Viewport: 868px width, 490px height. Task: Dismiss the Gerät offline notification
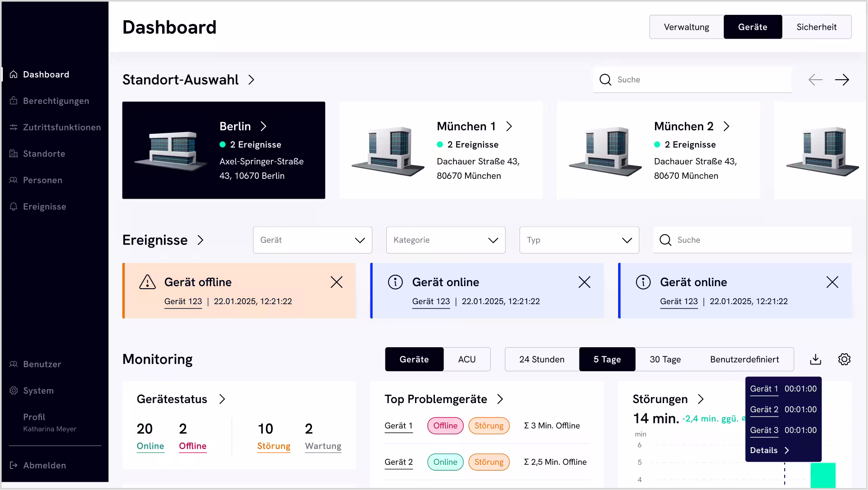click(x=336, y=282)
